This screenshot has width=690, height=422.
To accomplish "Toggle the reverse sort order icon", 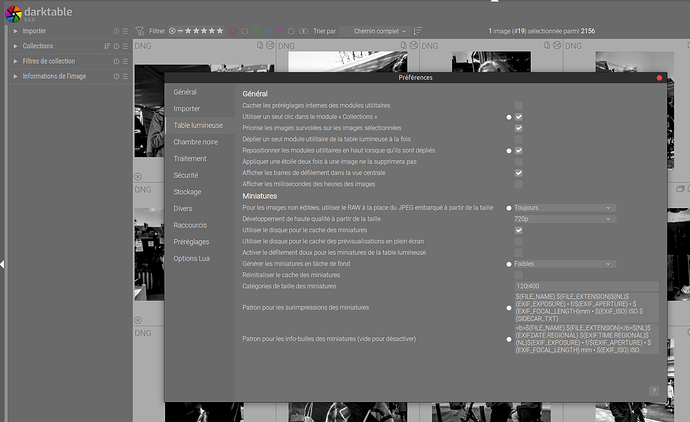I will (x=418, y=31).
